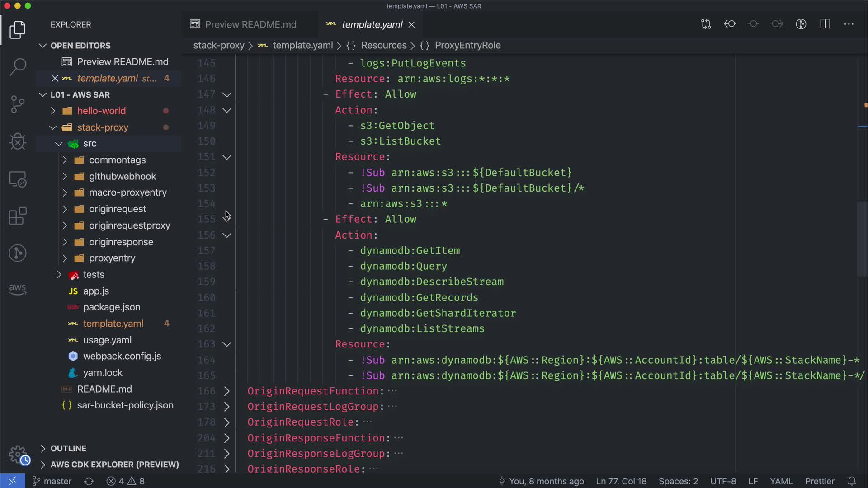Screen dimensions: 868x488
Task: Click the master branch in status bar
Action: click(52, 481)
